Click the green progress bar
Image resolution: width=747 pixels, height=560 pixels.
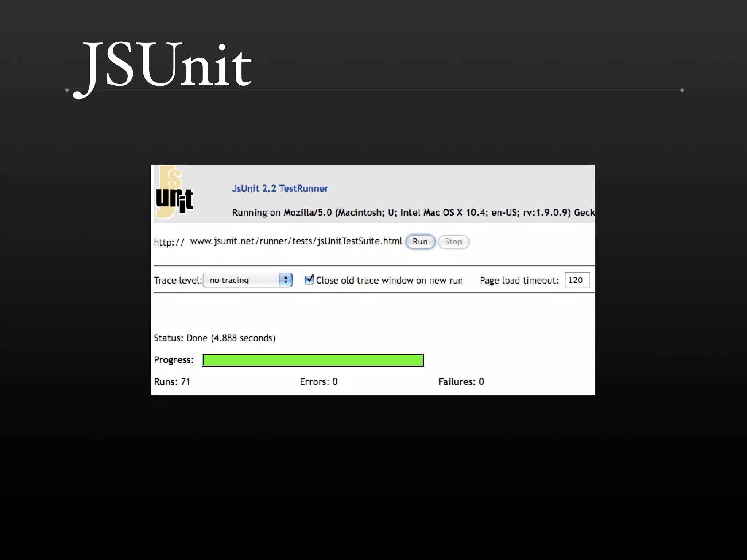pyautogui.click(x=313, y=360)
